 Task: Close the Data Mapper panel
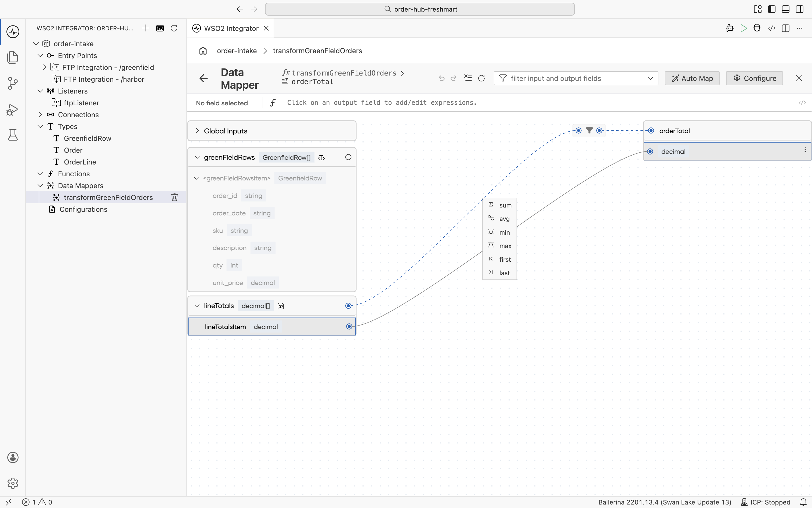click(x=799, y=78)
